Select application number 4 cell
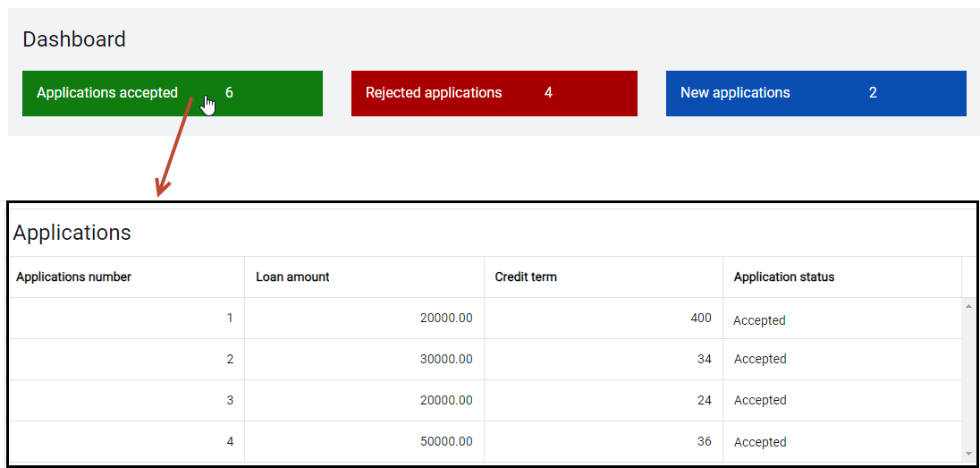Viewport: 980px width, 468px height. point(126,442)
